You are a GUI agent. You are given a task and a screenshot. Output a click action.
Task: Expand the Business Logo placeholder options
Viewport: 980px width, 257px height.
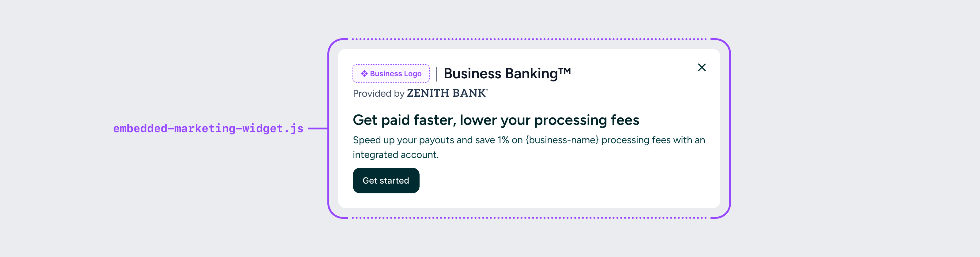click(391, 73)
